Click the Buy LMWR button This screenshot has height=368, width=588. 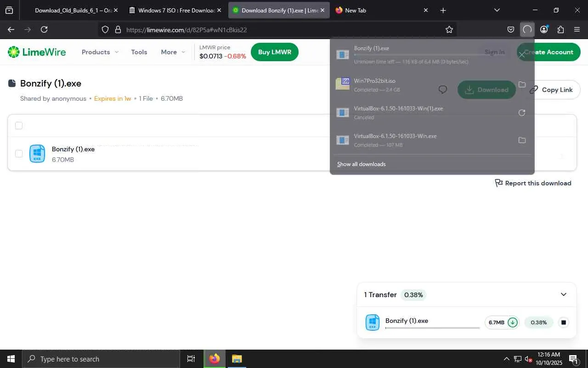275,52
